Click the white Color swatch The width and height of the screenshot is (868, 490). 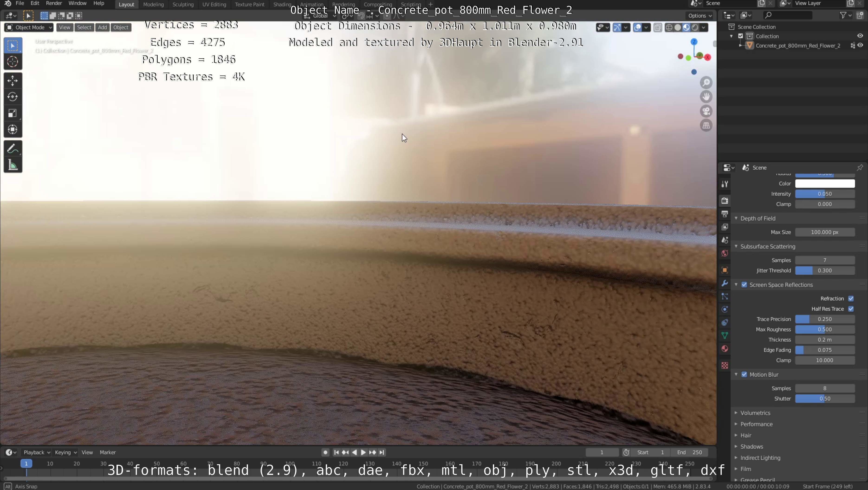(825, 184)
